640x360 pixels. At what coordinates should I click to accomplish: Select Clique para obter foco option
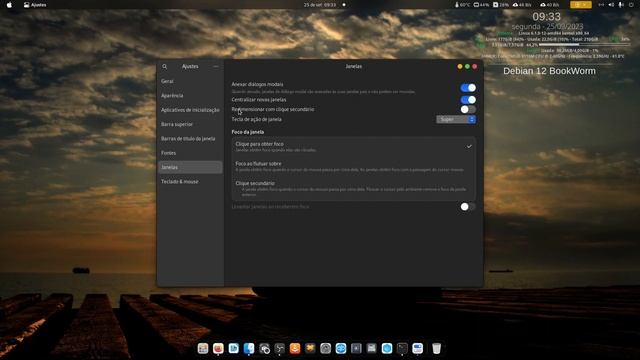pyautogui.click(x=353, y=147)
